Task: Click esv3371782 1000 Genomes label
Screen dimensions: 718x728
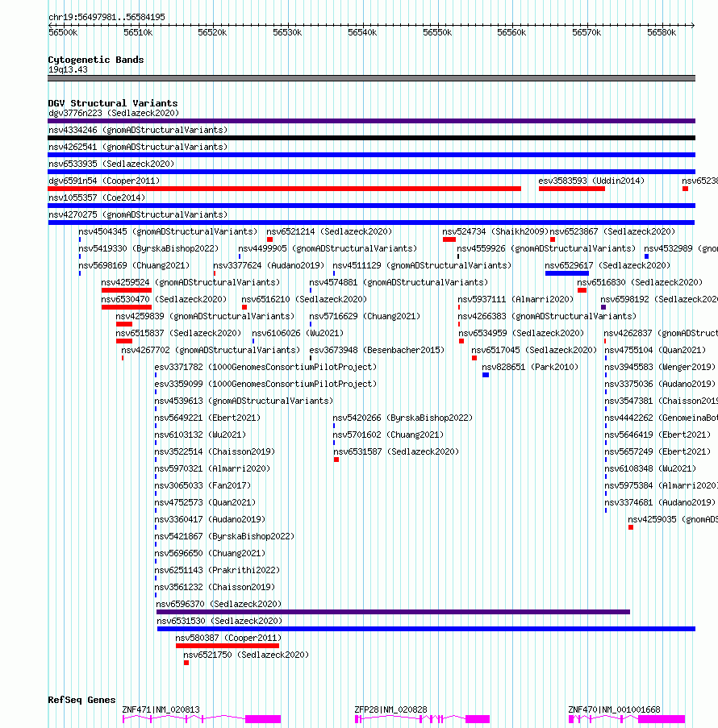Action: pos(265,368)
